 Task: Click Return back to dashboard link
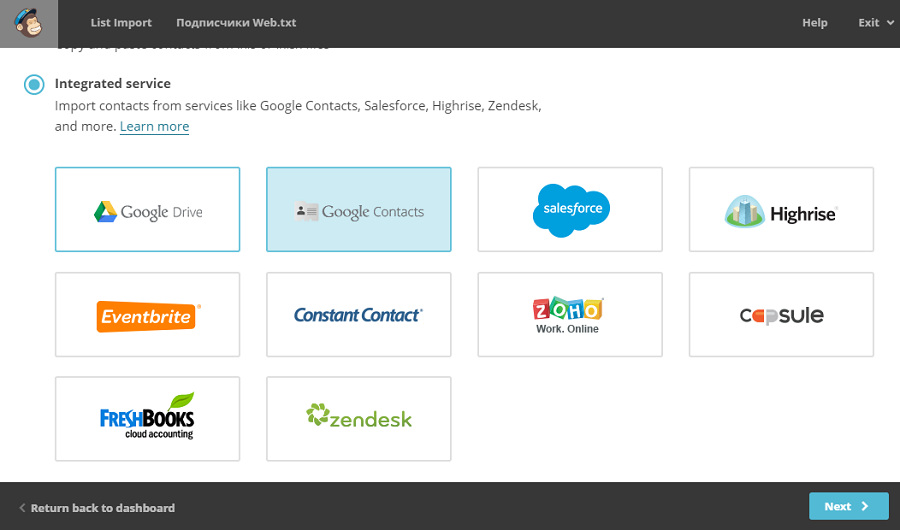(97, 508)
